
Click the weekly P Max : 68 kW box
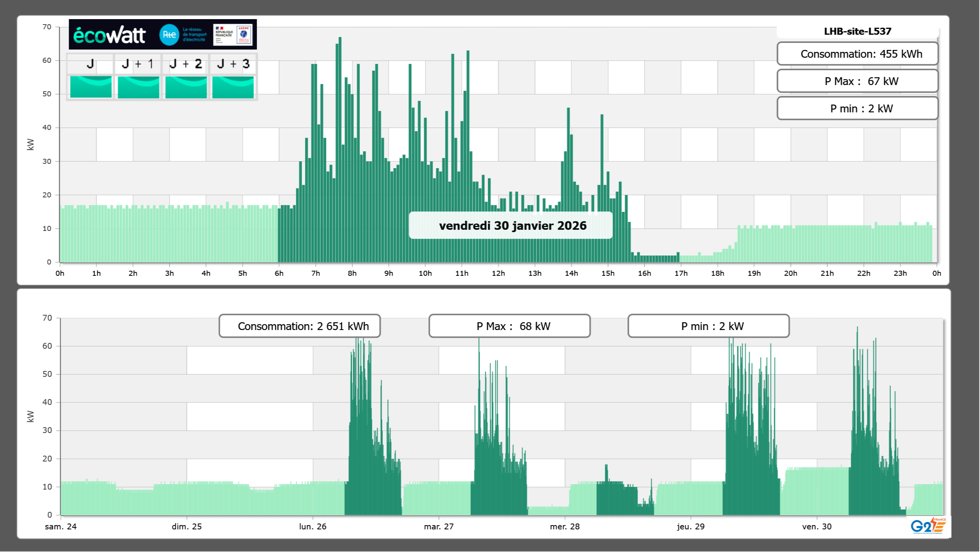[x=509, y=326]
